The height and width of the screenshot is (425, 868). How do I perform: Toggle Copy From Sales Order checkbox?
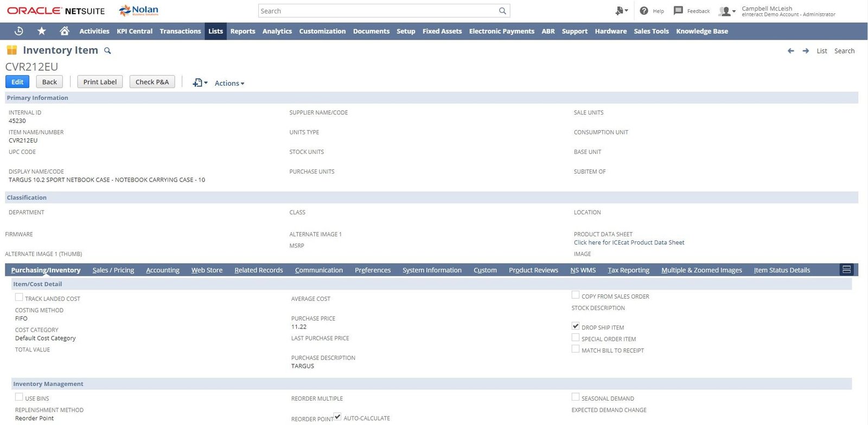coord(576,295)
